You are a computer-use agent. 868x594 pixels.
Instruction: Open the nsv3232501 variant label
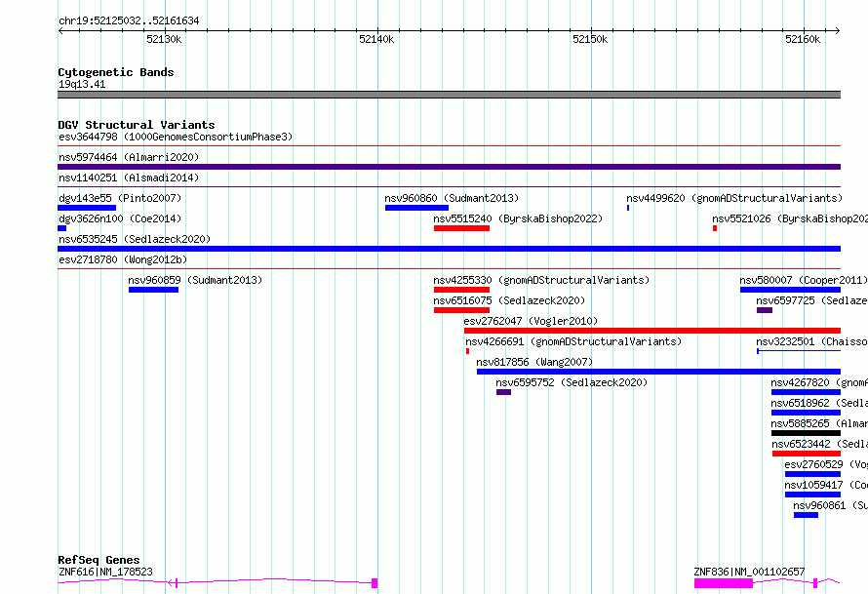coord(812,341)
